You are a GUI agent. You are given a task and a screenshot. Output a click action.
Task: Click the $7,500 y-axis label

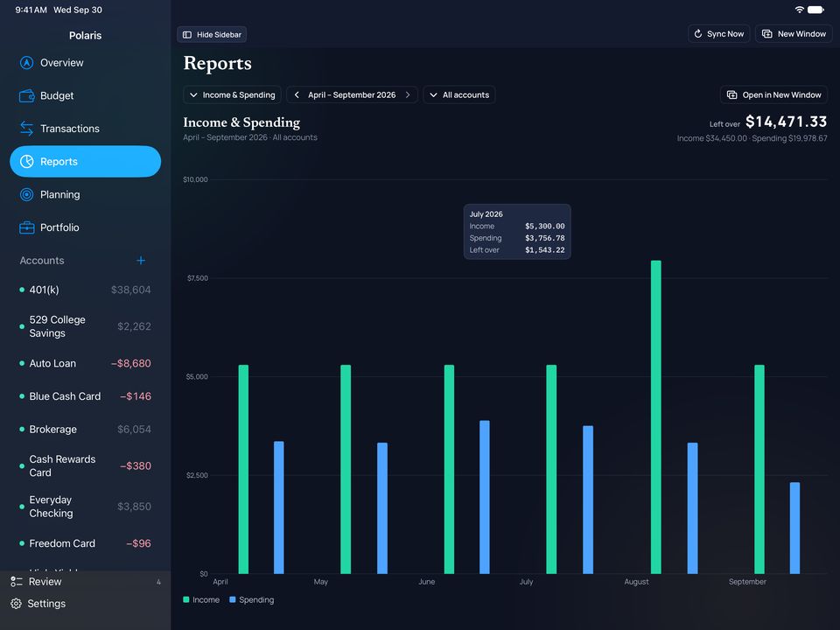[197, 278]
